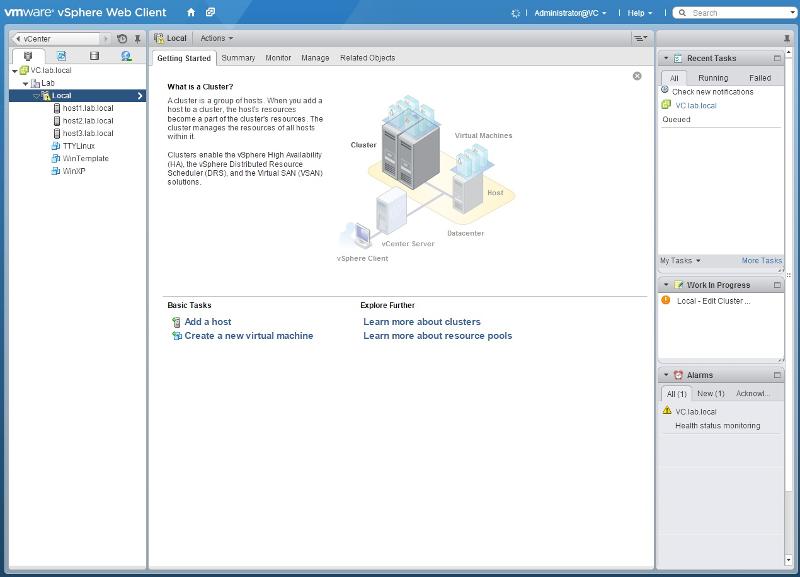Click the host icon for host3.lab.local
The width and height of the screenshot is (800, 577).
click(x=57, y=133)
